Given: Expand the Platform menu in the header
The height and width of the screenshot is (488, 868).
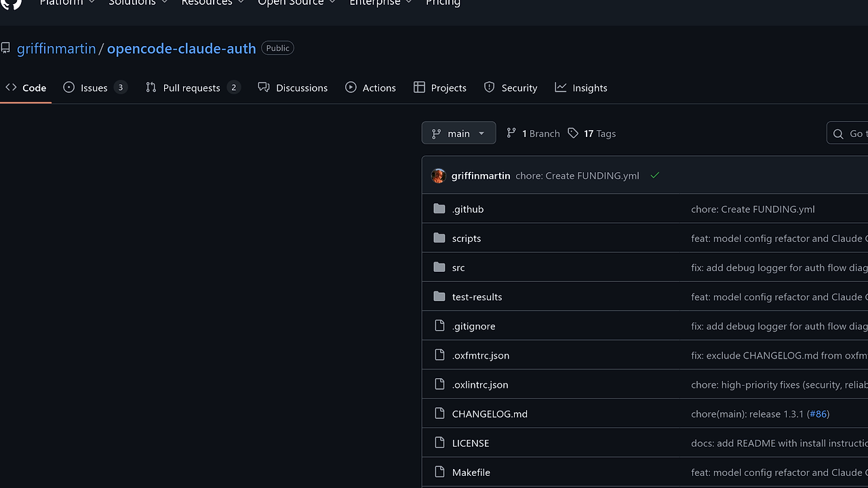Looking at the screenshot, I should coord(67,3).
